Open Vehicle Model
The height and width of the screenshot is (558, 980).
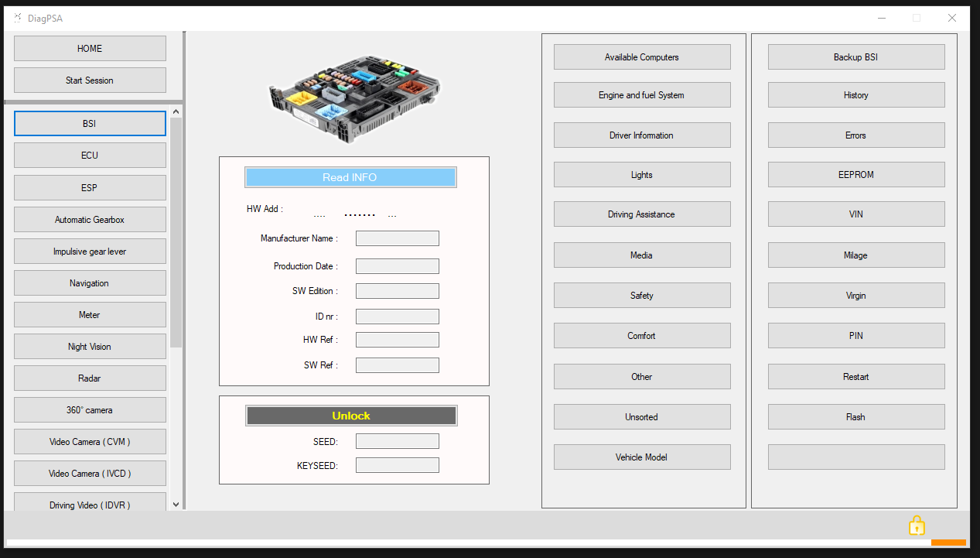pos(642,457)
